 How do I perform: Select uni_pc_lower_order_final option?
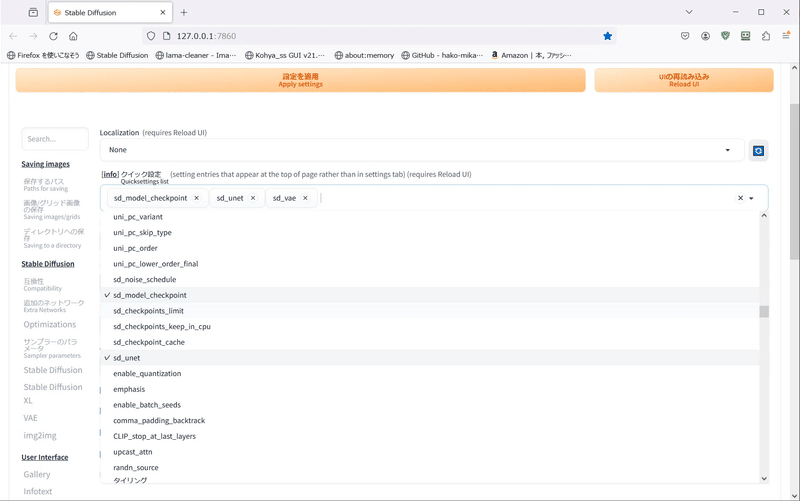[430, 264]
